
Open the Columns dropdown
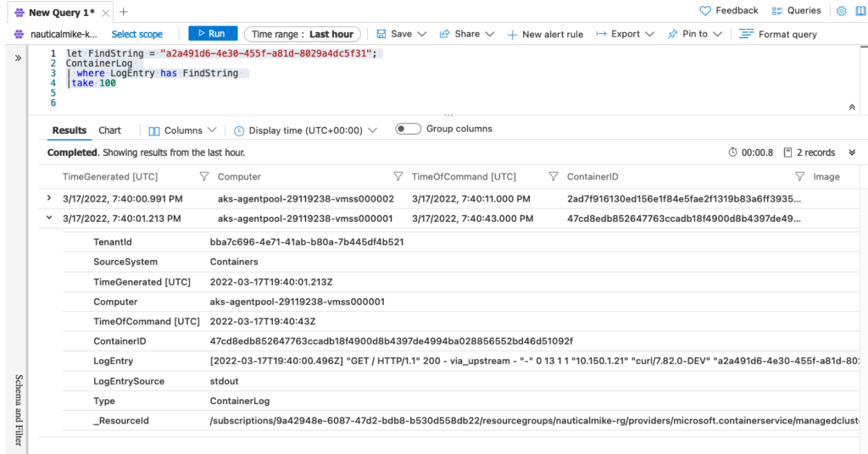click(183, 130)
